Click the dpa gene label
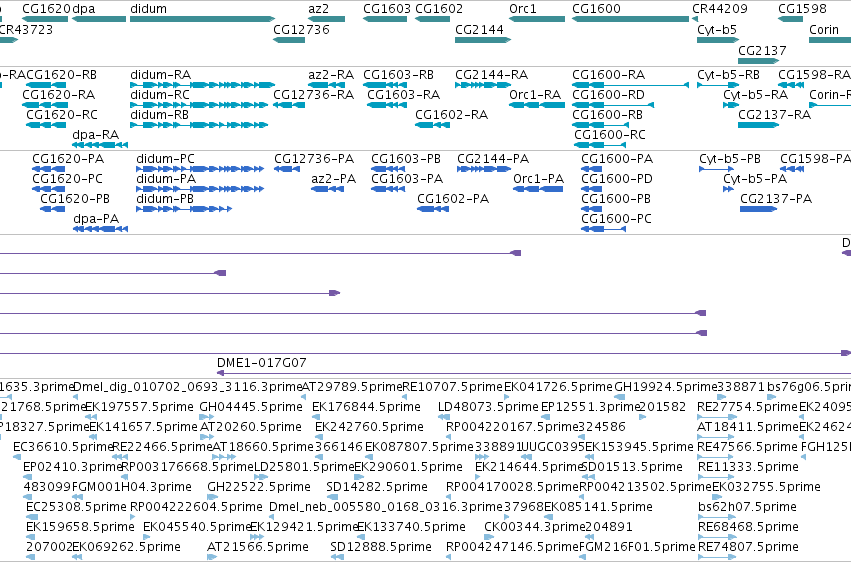Image resolution: width=851 pixels, height=562 pixels. tap(84, 9)
